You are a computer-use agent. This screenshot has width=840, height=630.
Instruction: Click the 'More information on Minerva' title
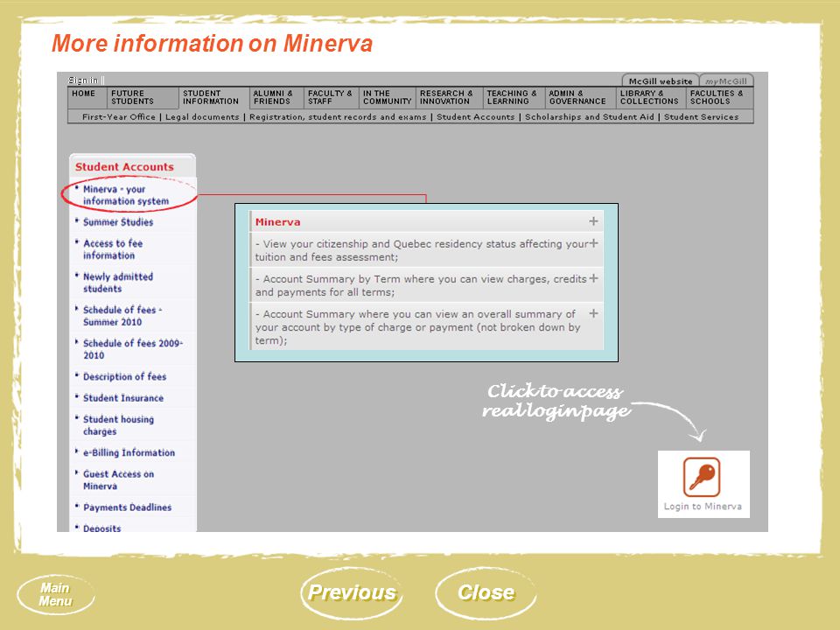pyautogui.click(x=212, y=44)
